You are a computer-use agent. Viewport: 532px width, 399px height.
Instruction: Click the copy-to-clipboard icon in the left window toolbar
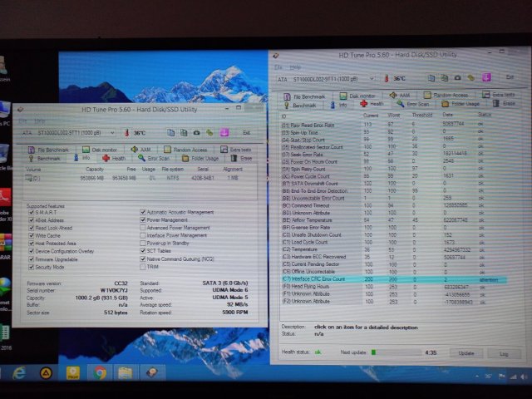170,132
